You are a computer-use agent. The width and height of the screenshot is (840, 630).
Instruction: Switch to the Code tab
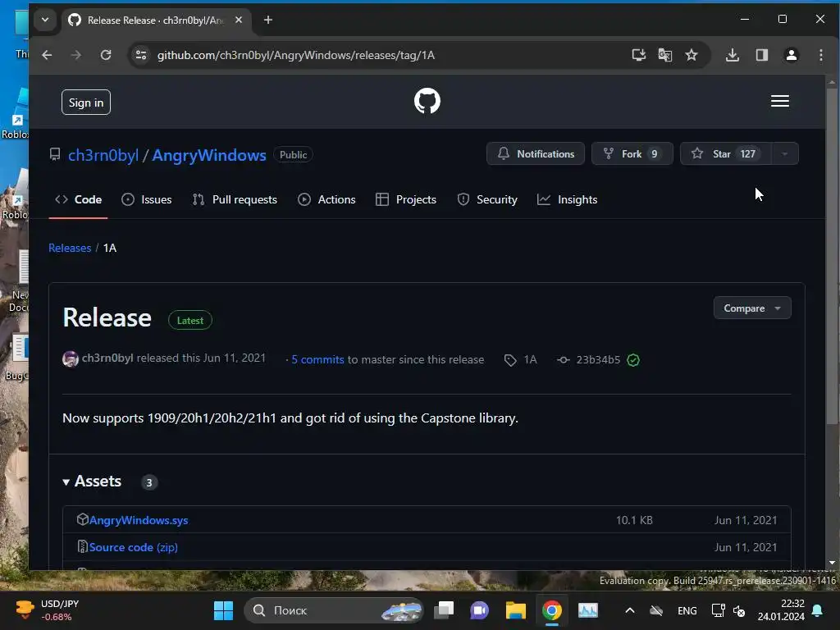78,199
